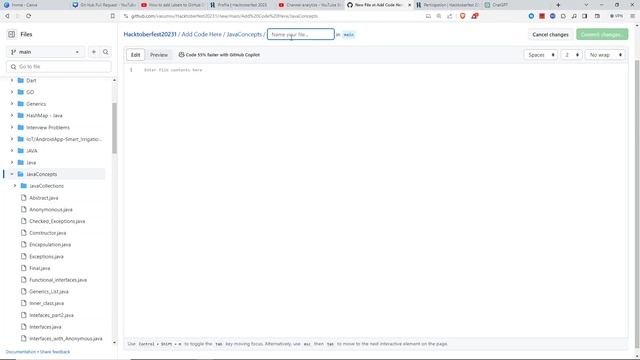Switch to the Edit tab
Image resolution: width=640 pixels, height=360 pixels.
pos(136,55)
